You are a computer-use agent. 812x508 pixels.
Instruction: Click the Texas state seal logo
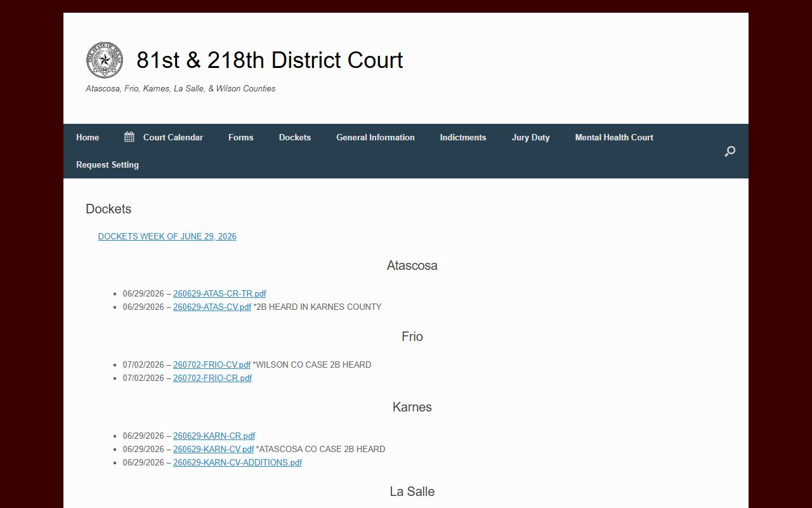[105, 60]
